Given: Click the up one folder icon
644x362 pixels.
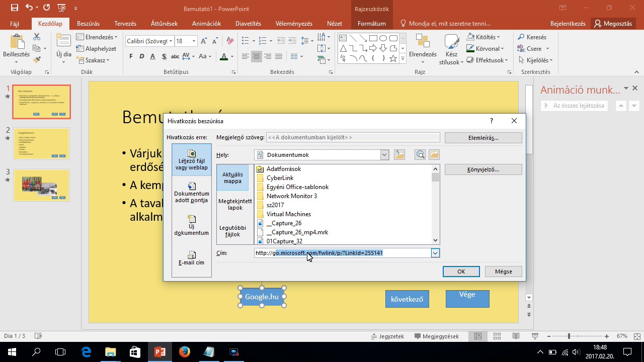Looking at the screenshot, I should coord(399,155).
